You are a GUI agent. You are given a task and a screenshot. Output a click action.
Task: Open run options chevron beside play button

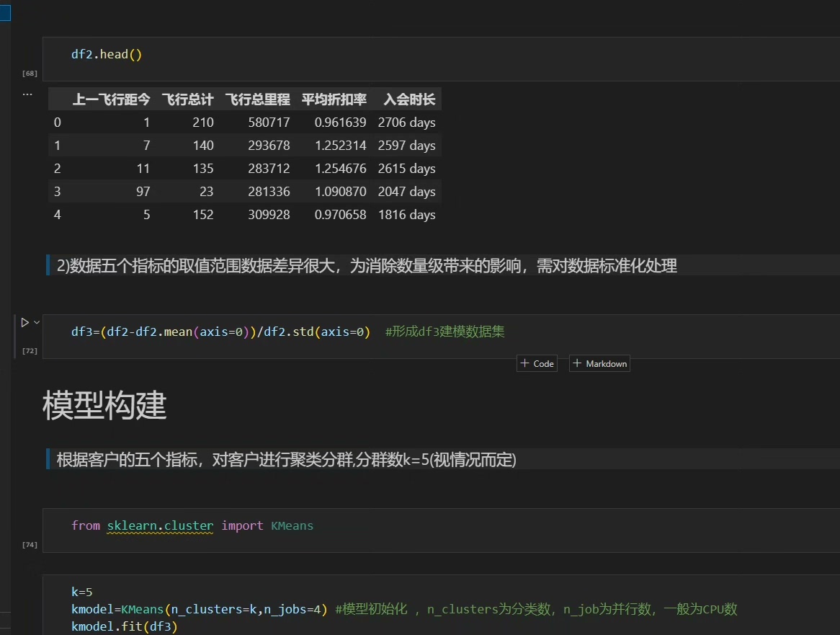point(37,323)
